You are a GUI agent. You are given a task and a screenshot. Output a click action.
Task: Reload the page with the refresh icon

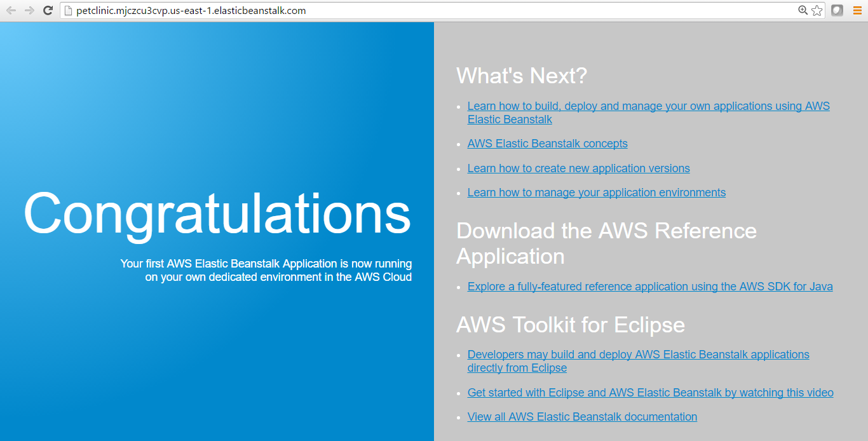pyautogui.click(x=48, y=10)
